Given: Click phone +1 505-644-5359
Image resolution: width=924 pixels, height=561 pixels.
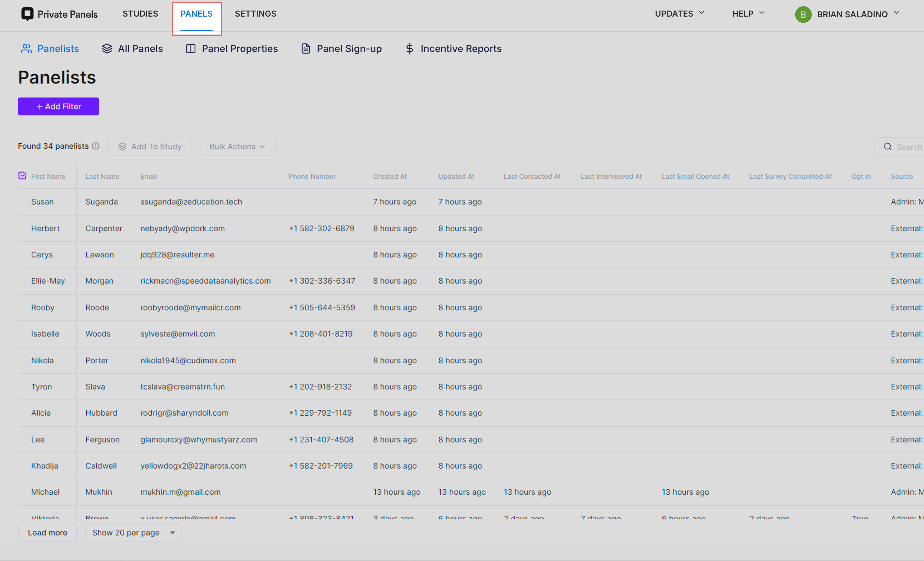Looking at the screenshot, I should (x=322, y=308).
